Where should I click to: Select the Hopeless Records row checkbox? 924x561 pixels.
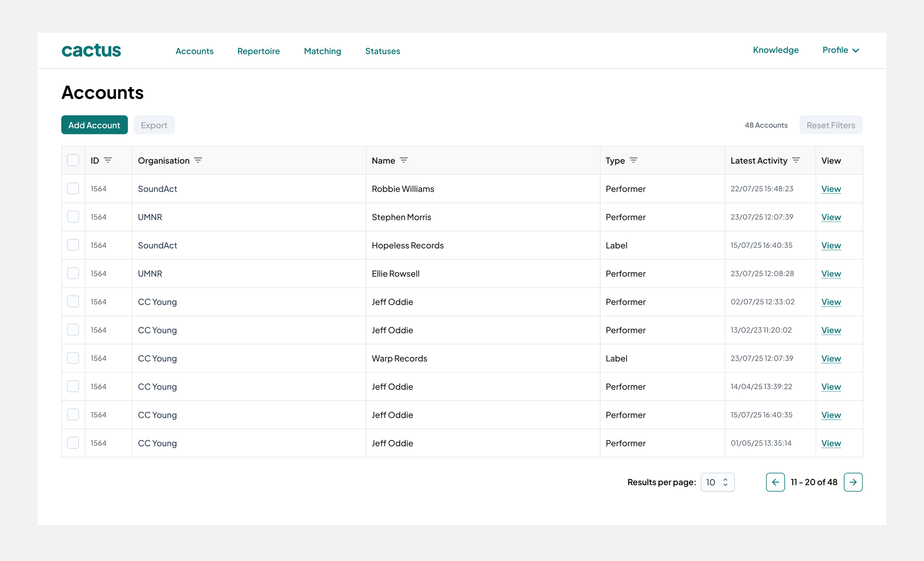pyautogui.click(x=73, y=245)
